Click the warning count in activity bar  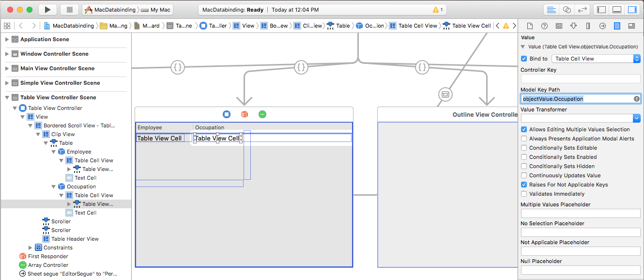pos(438,10)
